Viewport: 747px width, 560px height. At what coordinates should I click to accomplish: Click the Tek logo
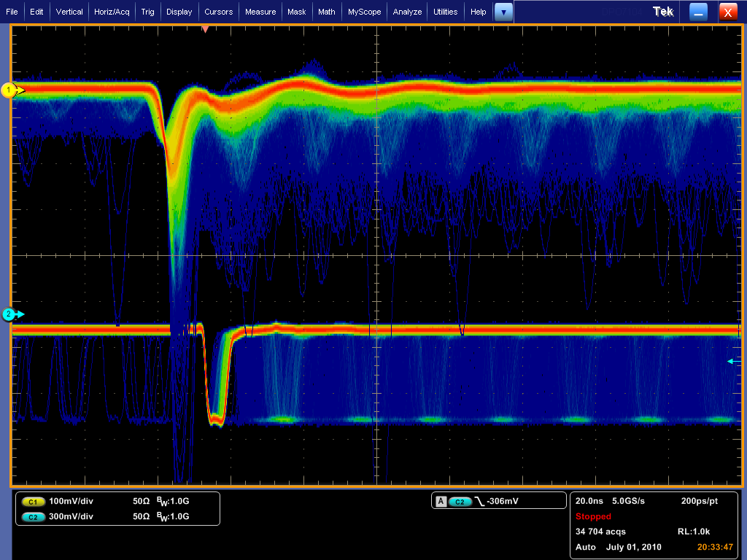[x=663, y=12]
